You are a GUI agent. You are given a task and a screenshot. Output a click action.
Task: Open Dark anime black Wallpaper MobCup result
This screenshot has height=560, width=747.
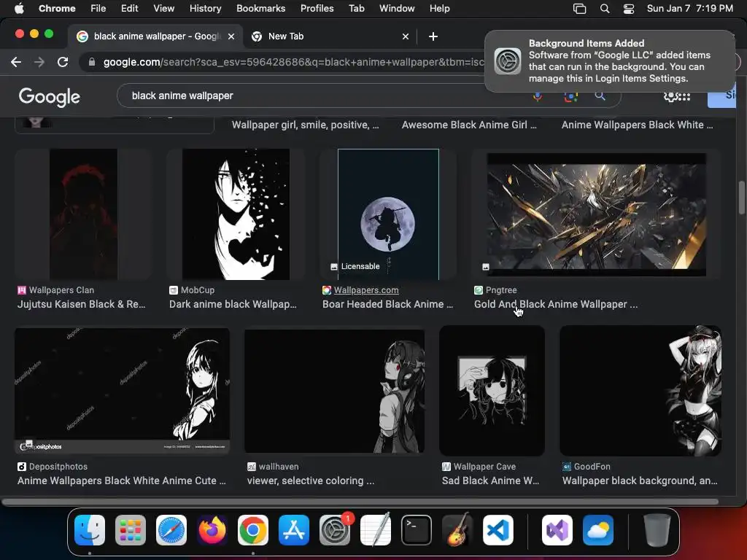233,304
